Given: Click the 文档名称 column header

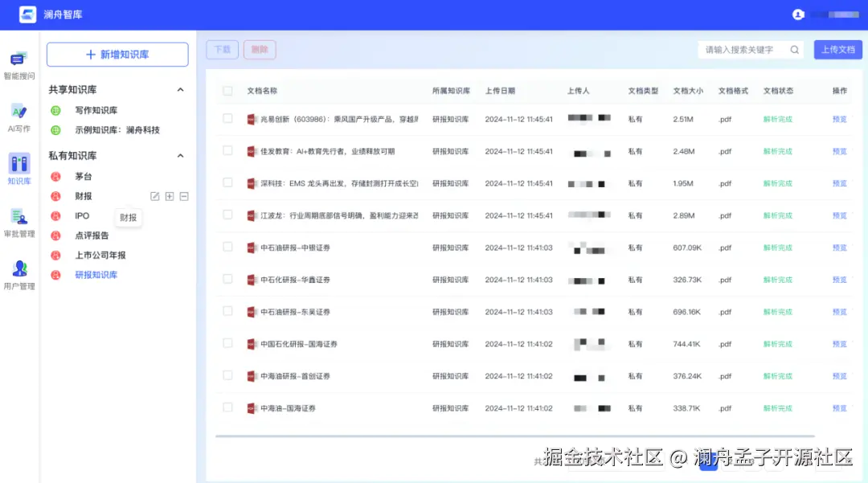Looking at the screenshot, I should (262, 91).
